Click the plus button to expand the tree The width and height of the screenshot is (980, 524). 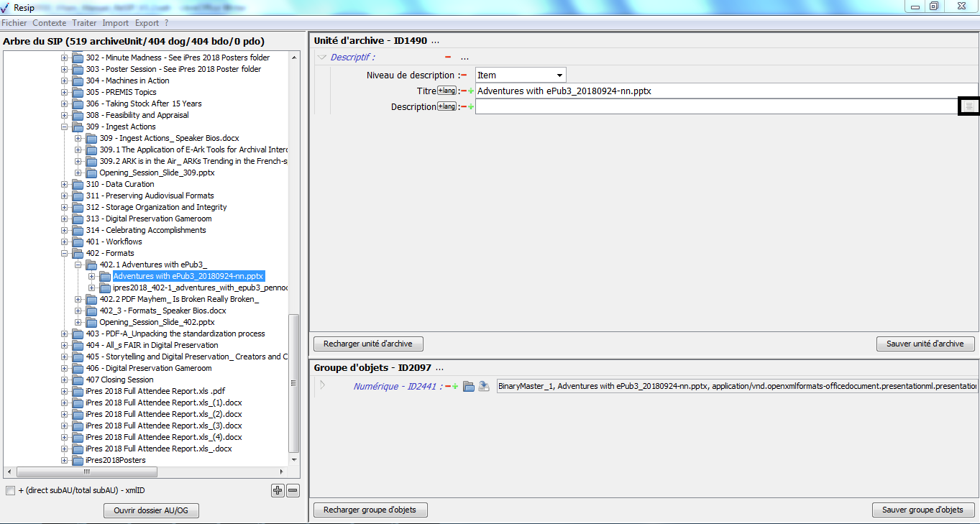pos(278,491)
